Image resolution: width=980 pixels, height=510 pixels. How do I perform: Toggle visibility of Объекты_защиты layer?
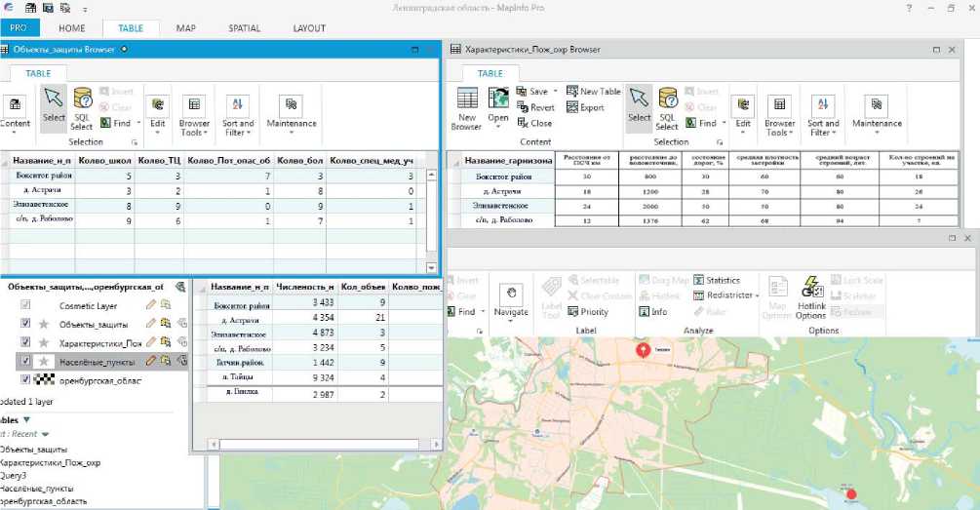click(26, 324)
